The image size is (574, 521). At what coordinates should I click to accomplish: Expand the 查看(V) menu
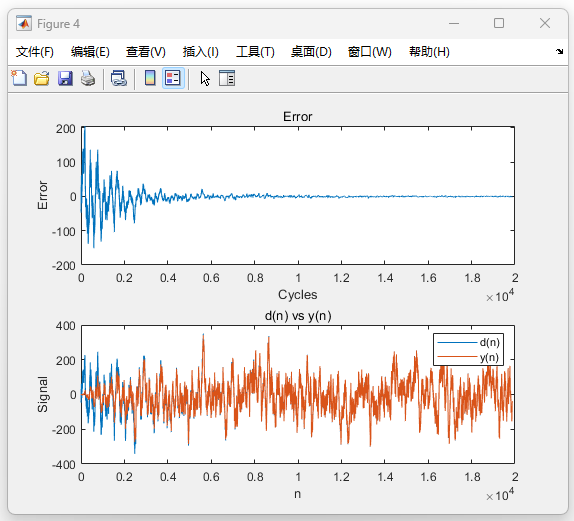[x=146, y=52]
